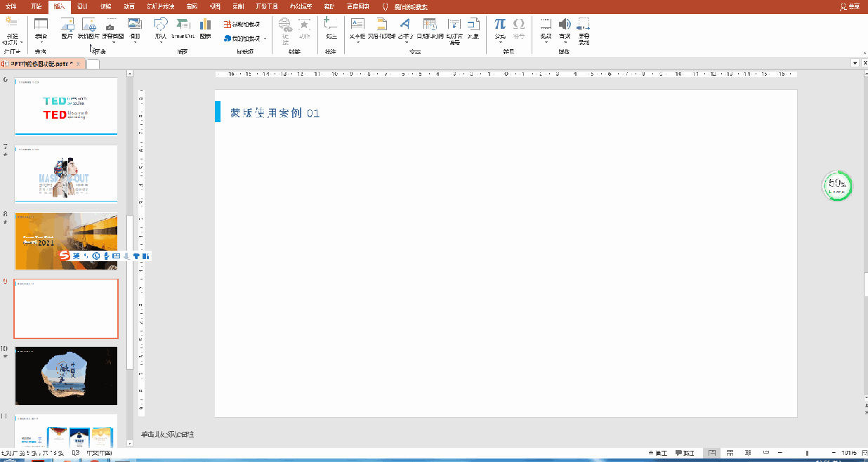
Task: Click the Screen Recording icon
Action: pos(584,31)
